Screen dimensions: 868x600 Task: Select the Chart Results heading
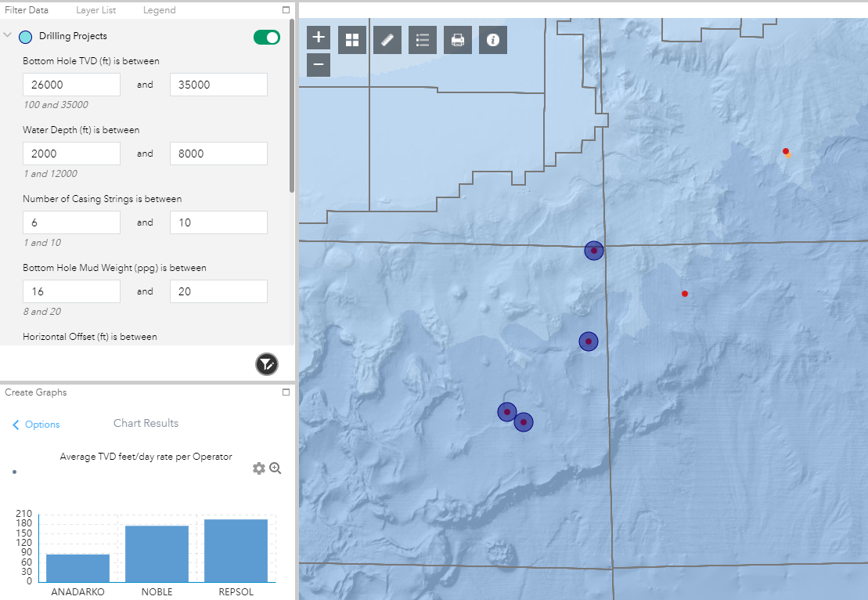(x=146, y=423)
